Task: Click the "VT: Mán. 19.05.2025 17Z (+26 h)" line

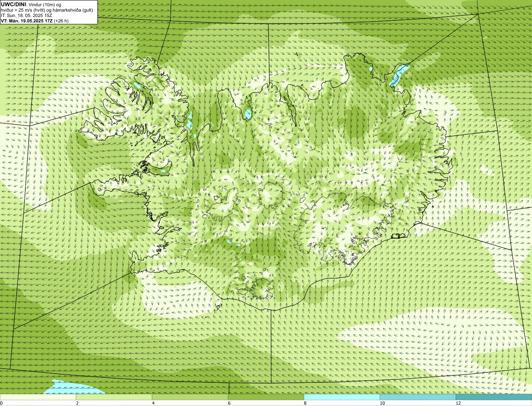Action: (34, 20)
